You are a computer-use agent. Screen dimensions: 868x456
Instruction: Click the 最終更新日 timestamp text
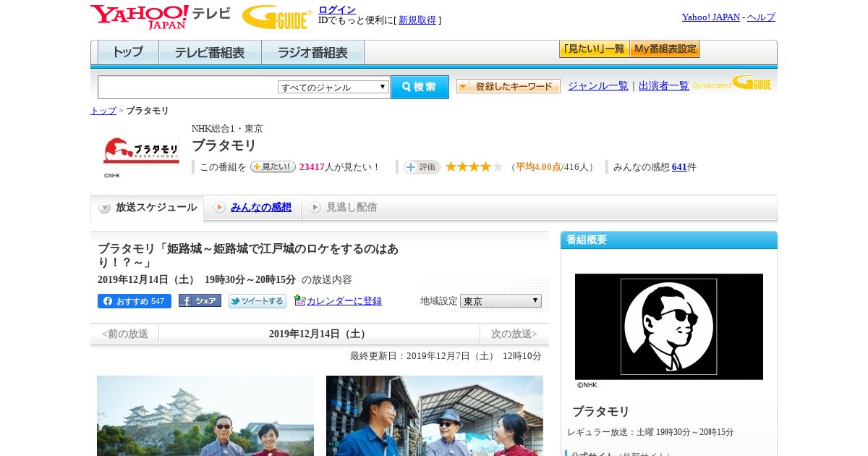(x=446, y=356)
